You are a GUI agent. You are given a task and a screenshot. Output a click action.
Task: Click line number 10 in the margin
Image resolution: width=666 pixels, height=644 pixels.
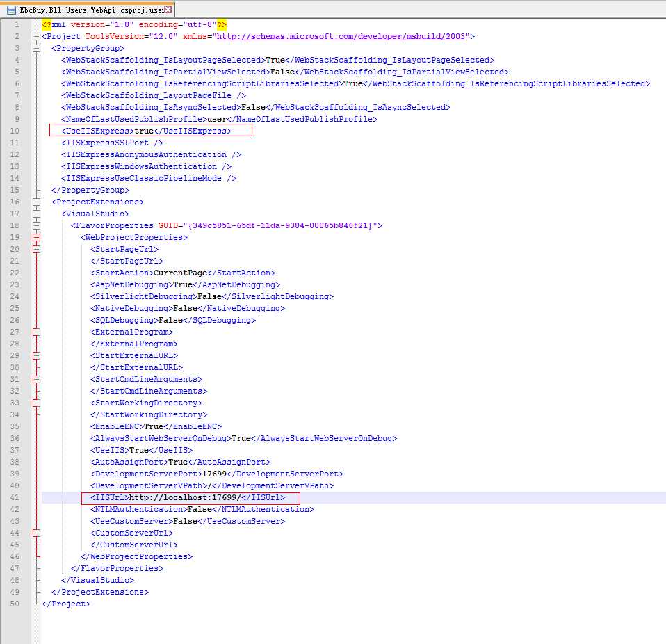pyautogui.click(x=15, y=131)
